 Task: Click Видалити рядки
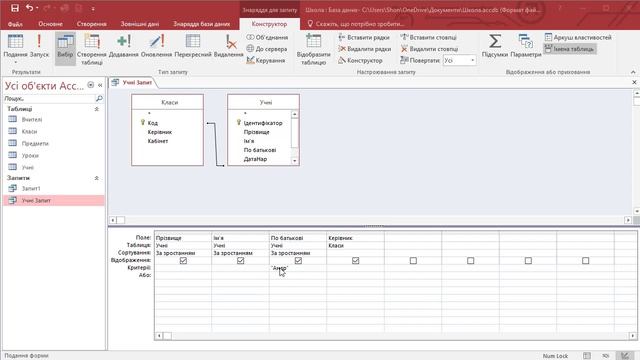364,49
